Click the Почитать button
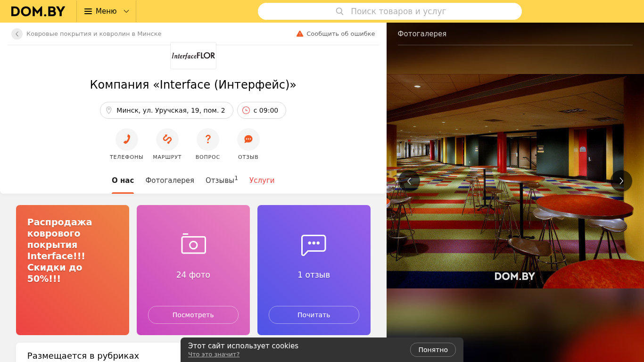The height and width of the screenshot is (362, 644). point(314,315)
